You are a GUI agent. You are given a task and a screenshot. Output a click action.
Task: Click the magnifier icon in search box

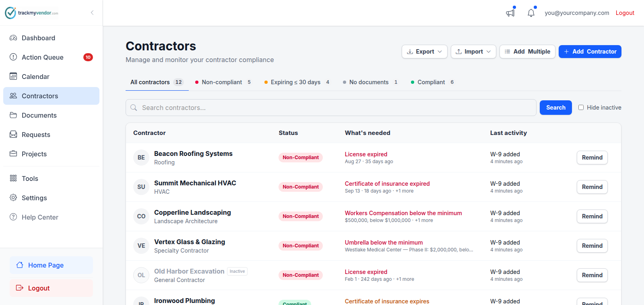(134, 108)
